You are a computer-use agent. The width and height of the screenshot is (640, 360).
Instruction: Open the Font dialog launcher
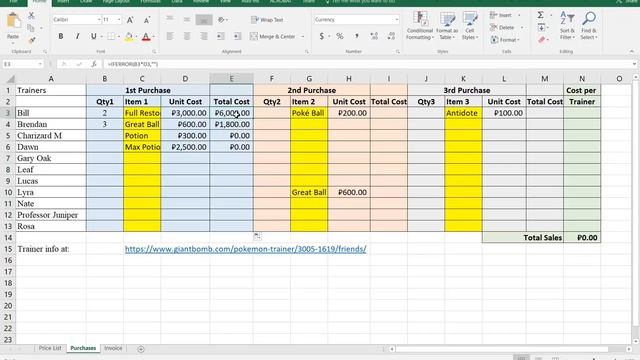tap(154, 52)
